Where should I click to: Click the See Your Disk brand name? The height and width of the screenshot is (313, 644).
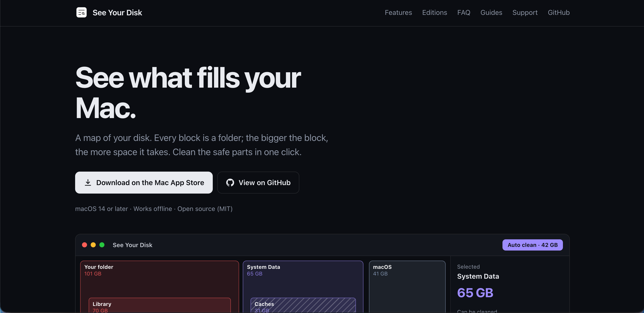tap(117, 13)
